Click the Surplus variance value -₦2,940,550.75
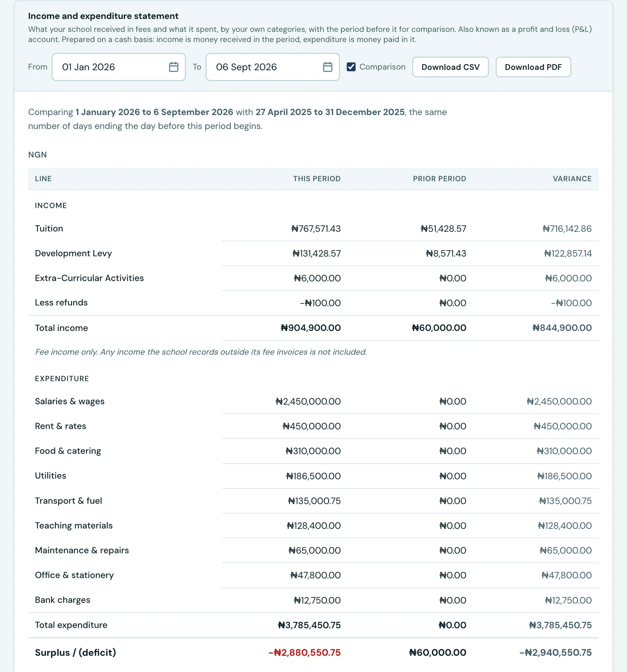Viewport: 627px width, 672px height. (x=556, y=652)
